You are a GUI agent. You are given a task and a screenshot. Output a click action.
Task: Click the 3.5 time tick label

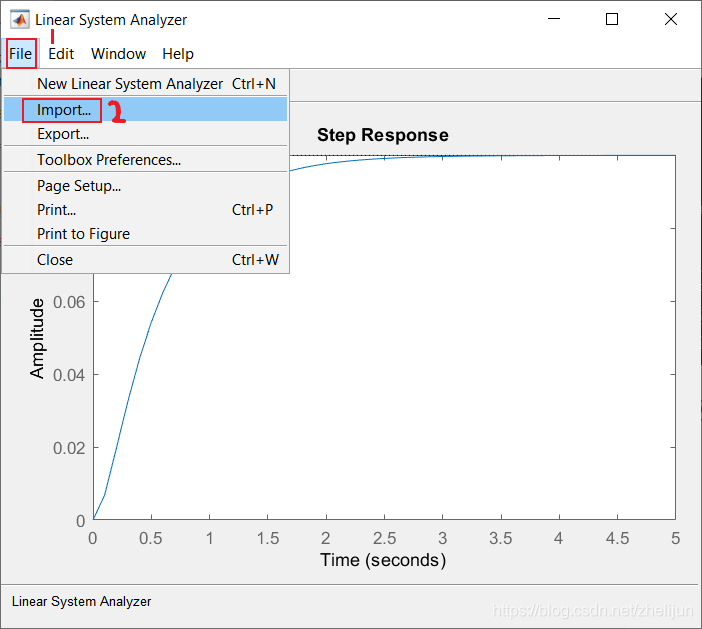coord(501,538)
